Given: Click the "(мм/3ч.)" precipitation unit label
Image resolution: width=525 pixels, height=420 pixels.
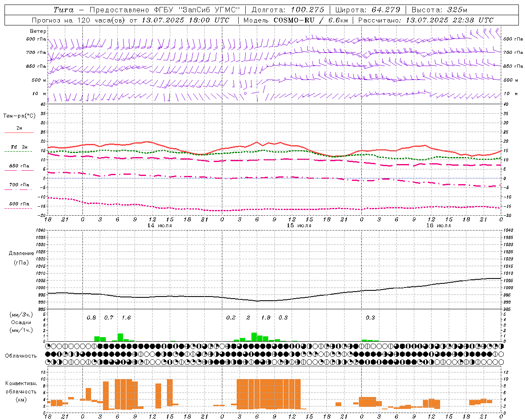Looking at the screenshot, I should pyautogui.click(x=21, y=315).
